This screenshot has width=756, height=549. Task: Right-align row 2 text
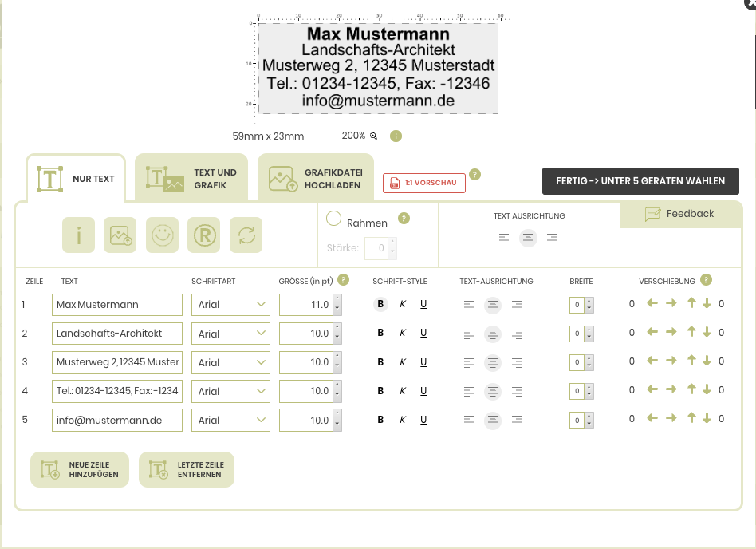click(x=517, y=334)
